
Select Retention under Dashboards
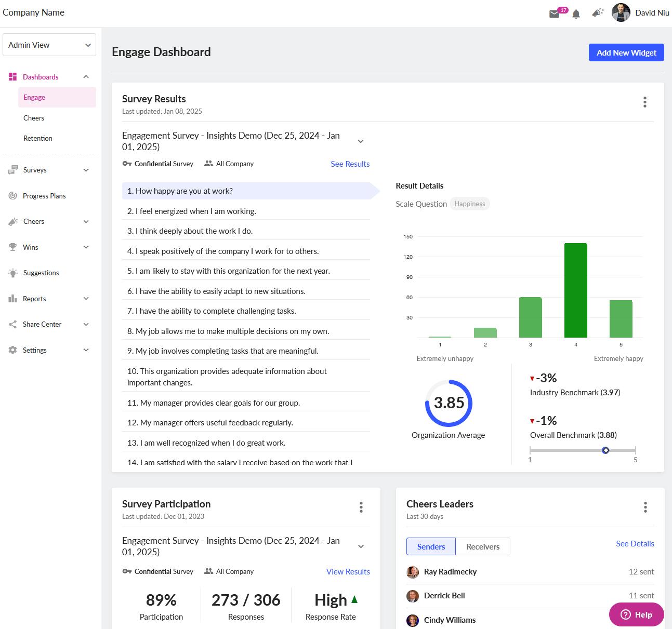(37, 138)
